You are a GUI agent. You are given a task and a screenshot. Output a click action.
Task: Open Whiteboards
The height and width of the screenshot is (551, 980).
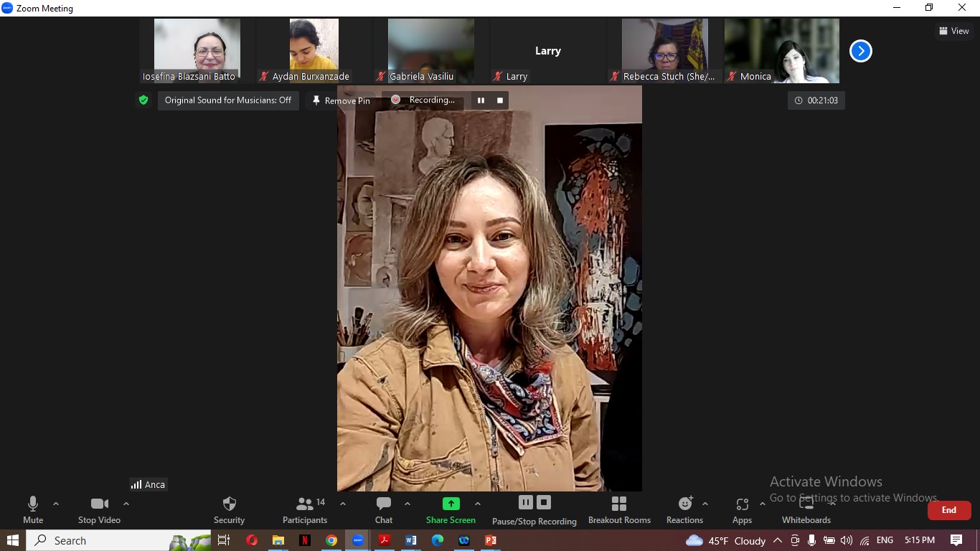(806, 510)
